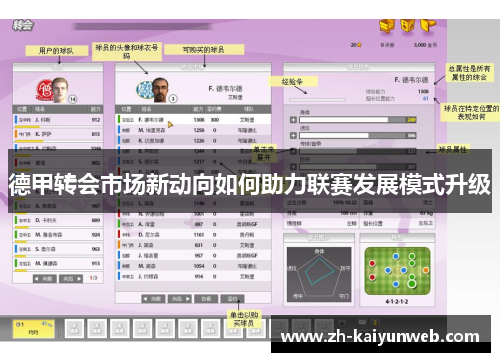Image resolution: width=500 pixels, height=362 pixels.
Task: Click the blue club crest in the buyable players panel
Action: point(145,90)
